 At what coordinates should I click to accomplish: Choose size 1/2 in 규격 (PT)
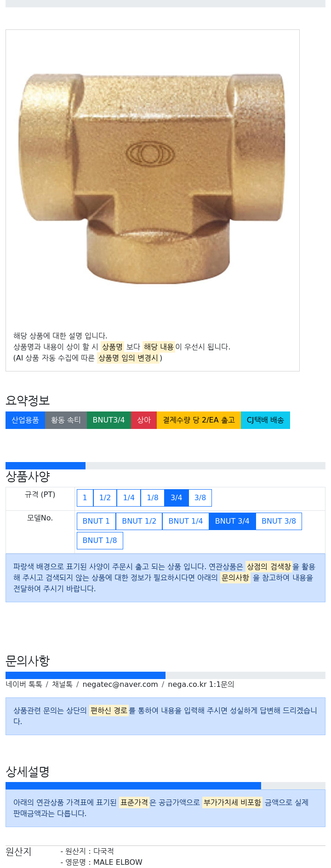105,498
